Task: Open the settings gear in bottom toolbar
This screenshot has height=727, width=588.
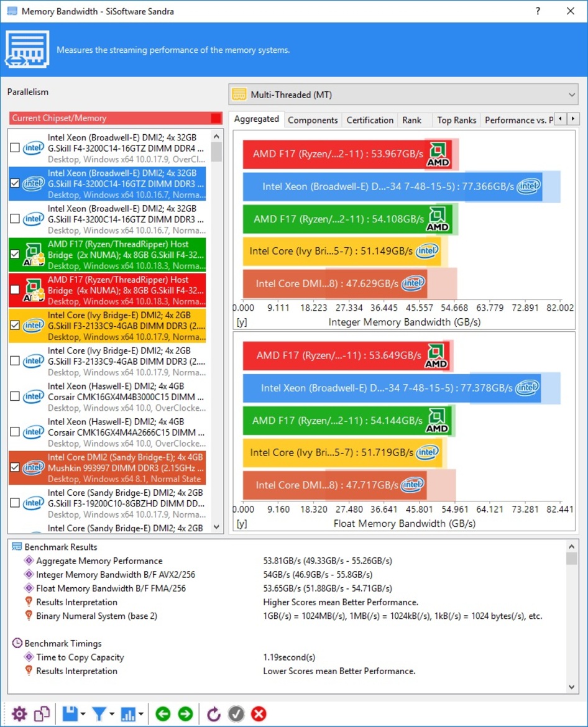Action: tap(19, 713)
